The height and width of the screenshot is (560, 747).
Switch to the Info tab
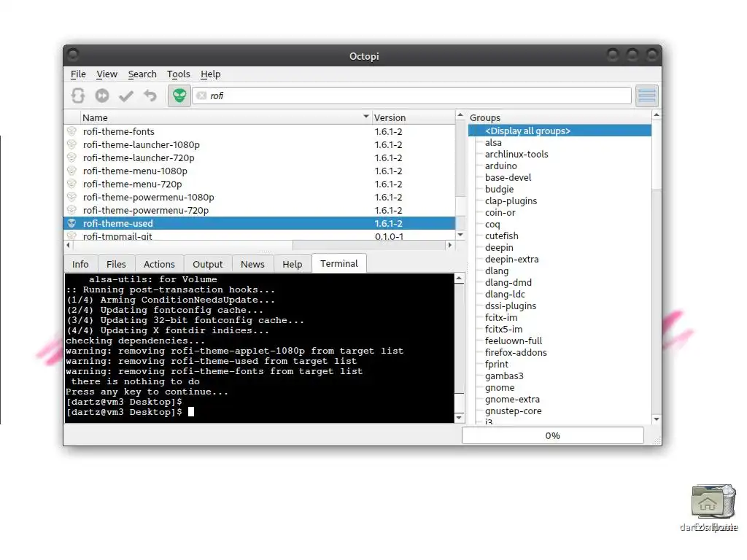[x=80, y=264]
